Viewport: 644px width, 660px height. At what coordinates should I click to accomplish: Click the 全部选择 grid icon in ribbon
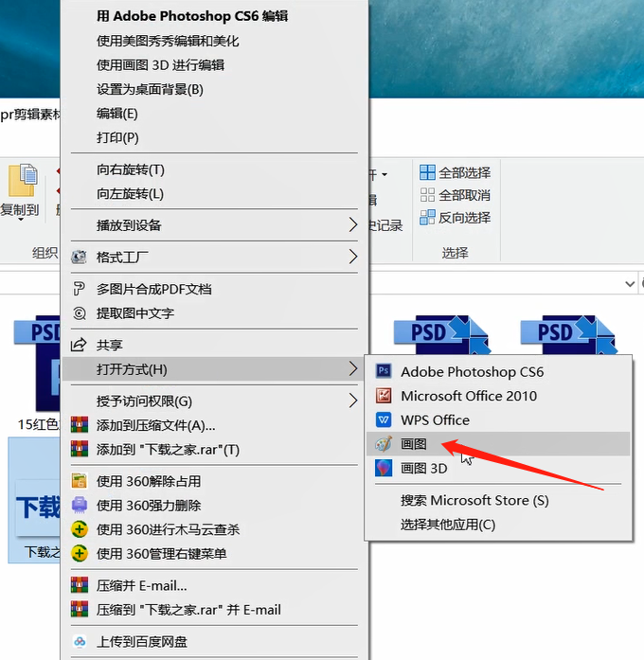[x=427, y=172]
